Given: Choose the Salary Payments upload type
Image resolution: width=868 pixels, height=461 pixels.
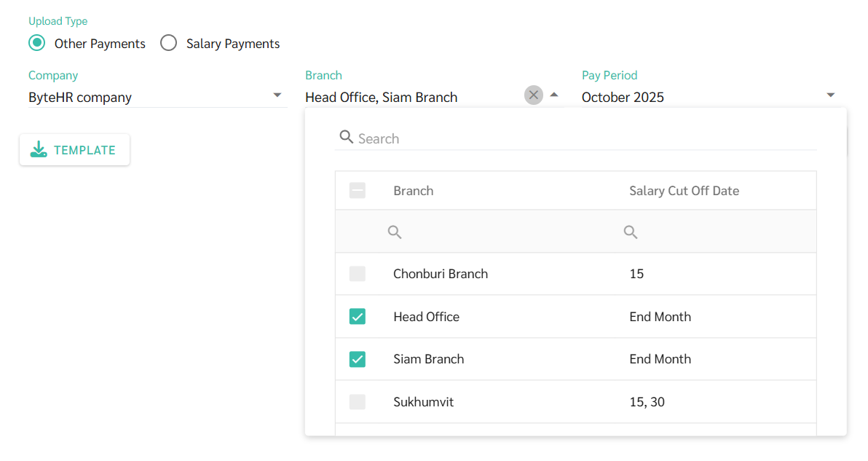Looking at the screenshot, I should click(169, 43).
